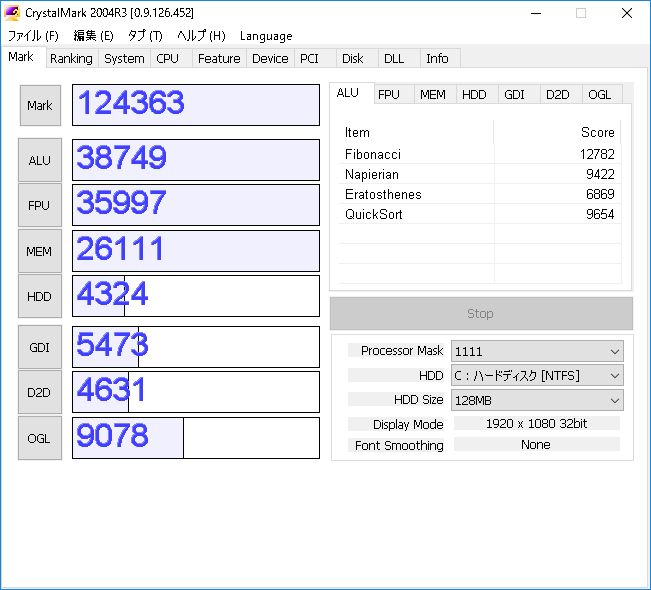Click the OGL benchmark button

39,438
